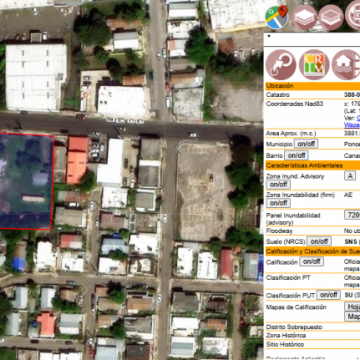The image size is (360, 360).
Task: Toggle Zona Inund. Advisory on/off
Action: [278, 185]
